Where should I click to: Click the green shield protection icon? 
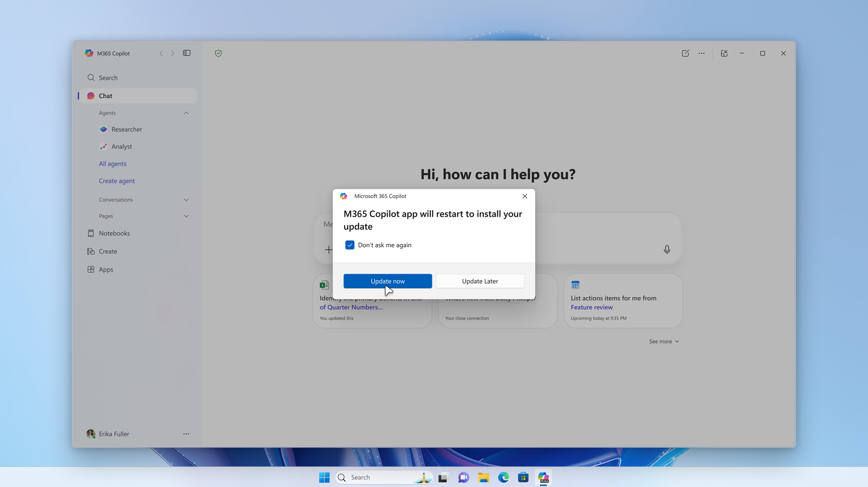pos(218,53)
